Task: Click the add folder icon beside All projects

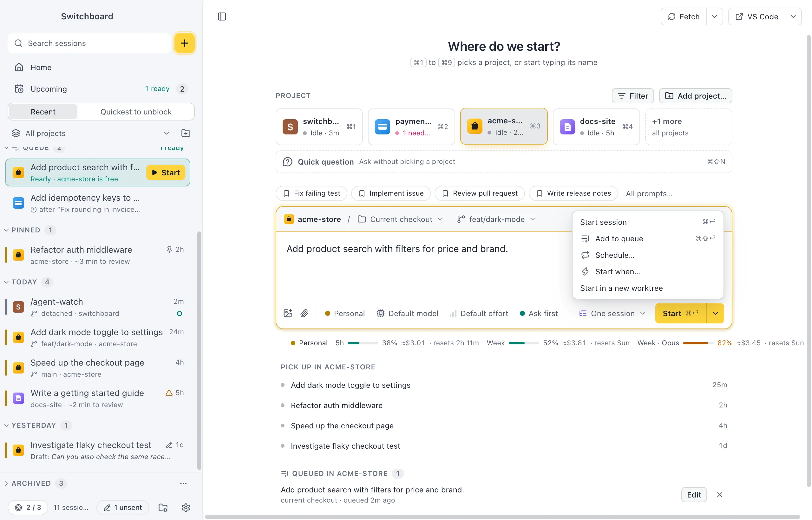Action: [x=186, y=133]
